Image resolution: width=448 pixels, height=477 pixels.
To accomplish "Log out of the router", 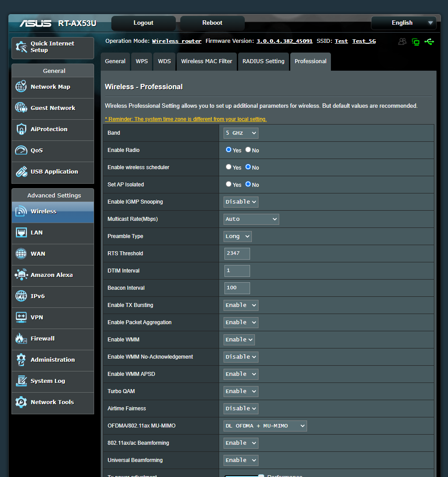I will click(x=143, y=23).
